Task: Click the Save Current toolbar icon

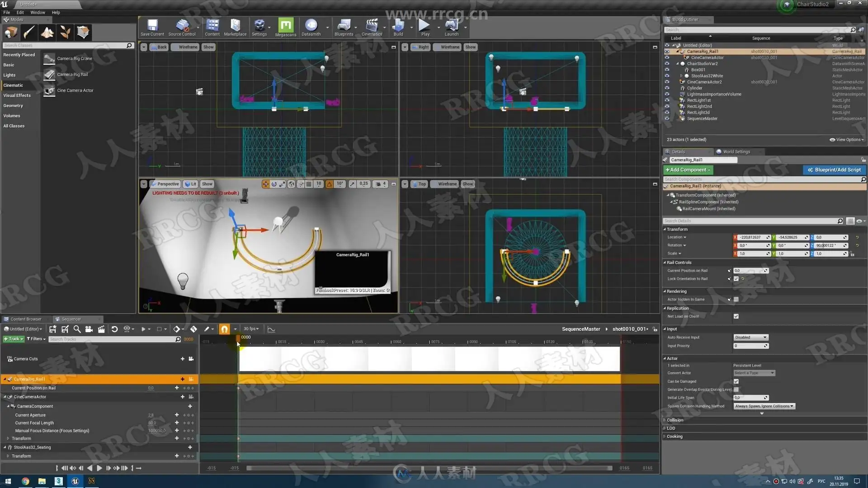Action: coord(152,27)
